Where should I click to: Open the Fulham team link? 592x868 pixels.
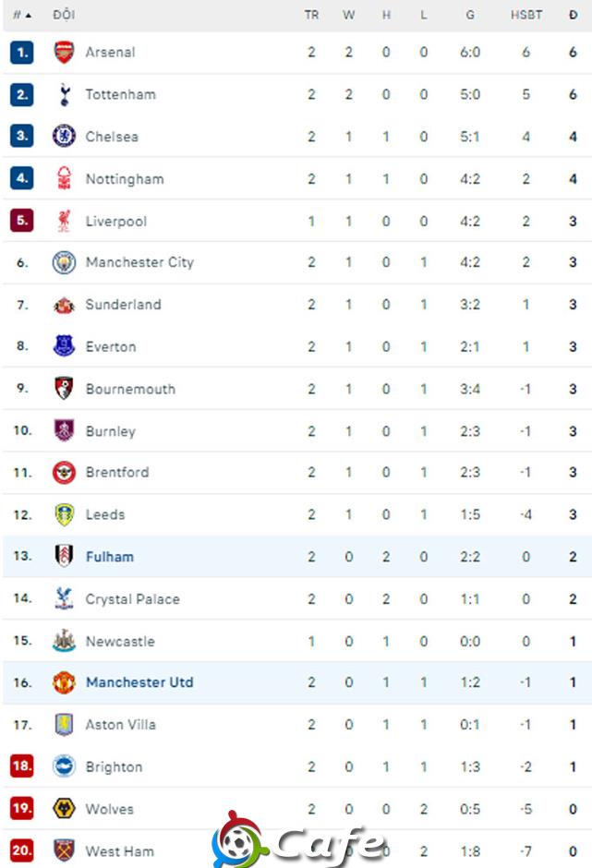(110, 557)
